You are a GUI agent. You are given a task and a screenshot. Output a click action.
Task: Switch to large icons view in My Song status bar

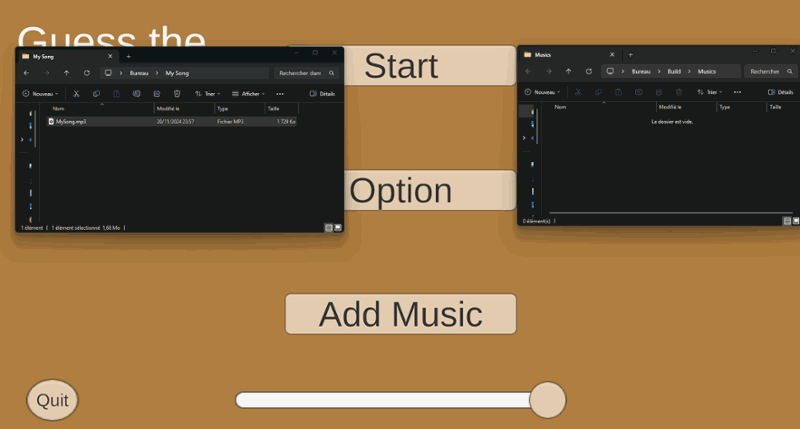338,228
